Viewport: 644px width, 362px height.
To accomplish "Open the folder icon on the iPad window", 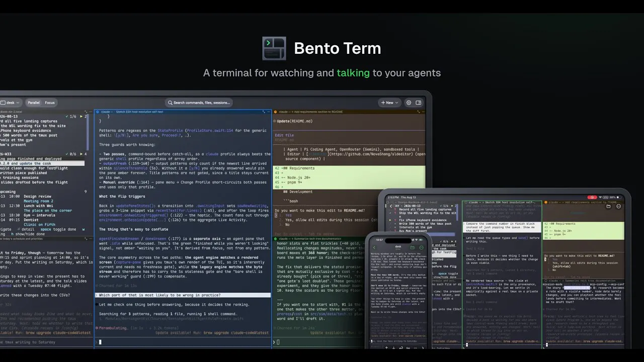I will point(608,206).
